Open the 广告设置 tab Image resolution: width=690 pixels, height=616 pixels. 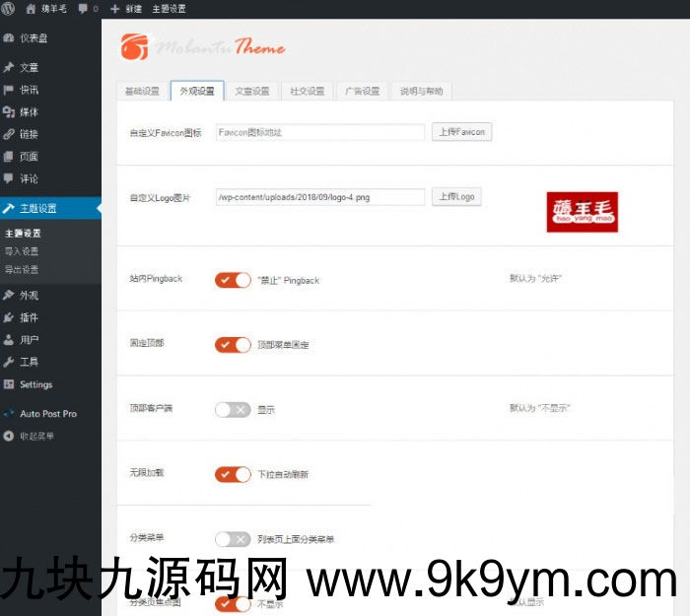pos(362,92)
